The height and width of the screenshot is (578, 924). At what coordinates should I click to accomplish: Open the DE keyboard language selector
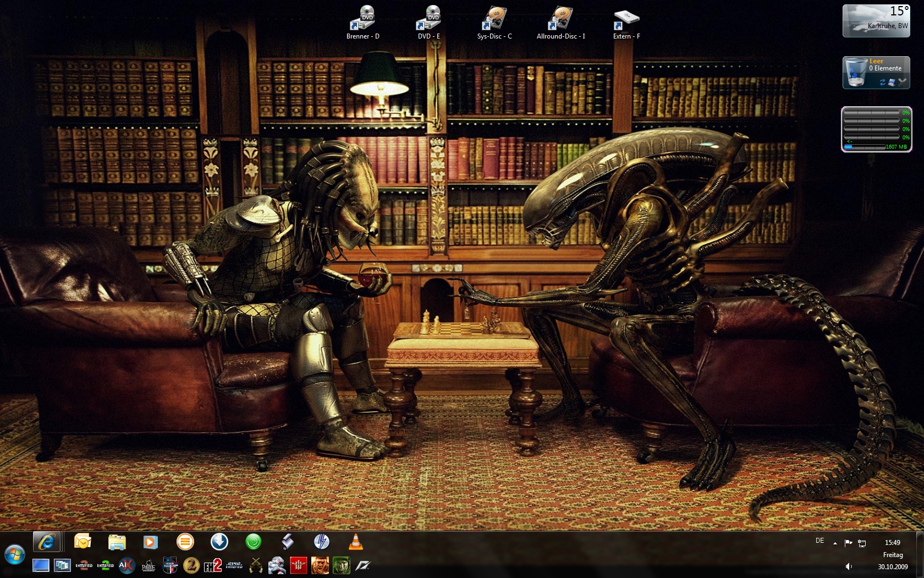[820, 541]
